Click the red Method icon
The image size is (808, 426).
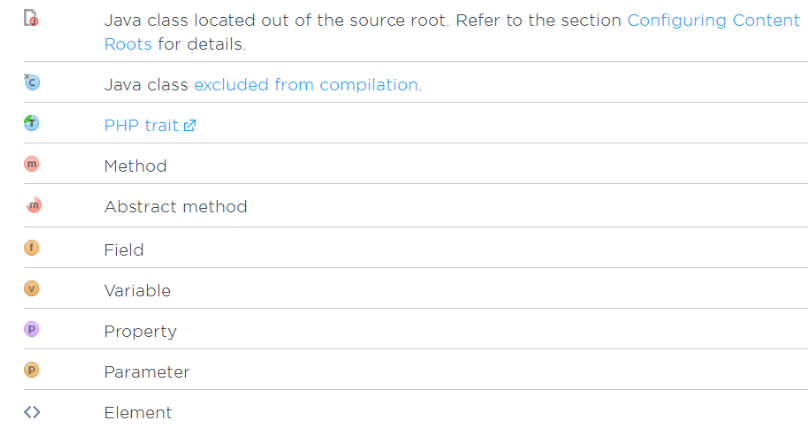coord(31,165)
